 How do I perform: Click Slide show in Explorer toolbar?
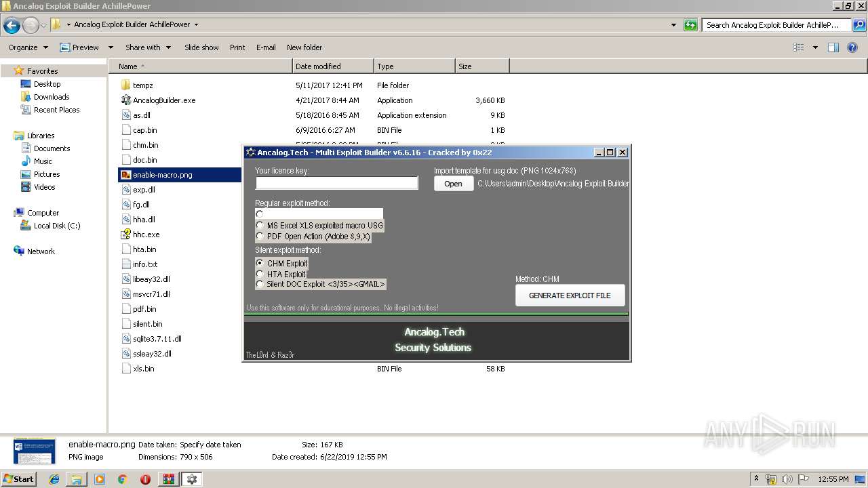[x=201, y=47]
